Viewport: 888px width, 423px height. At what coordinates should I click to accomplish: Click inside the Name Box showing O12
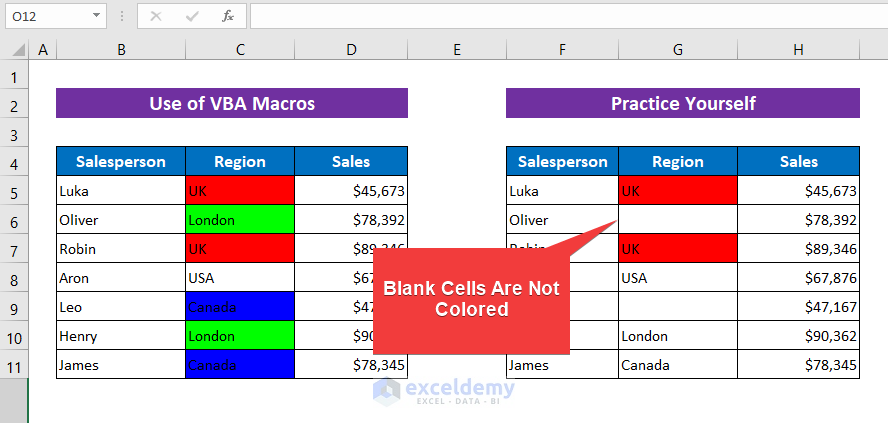(45, 16)
